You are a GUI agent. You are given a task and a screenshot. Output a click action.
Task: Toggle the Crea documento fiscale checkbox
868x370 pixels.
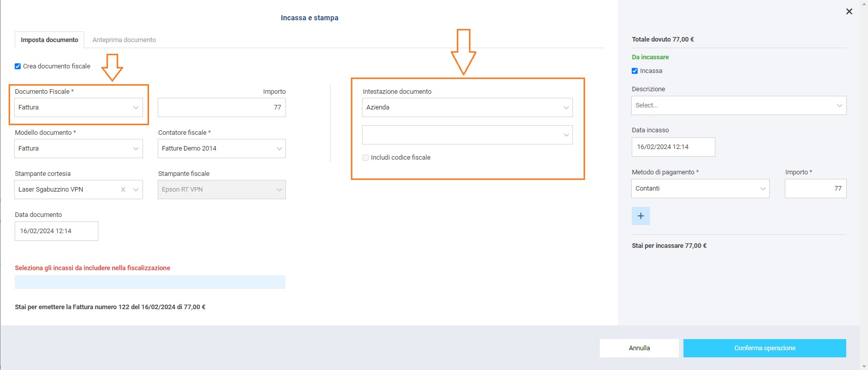18,66
